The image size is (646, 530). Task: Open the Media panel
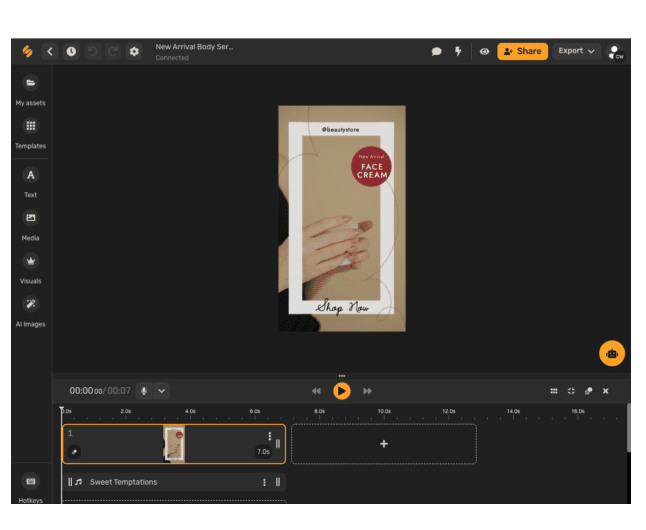point(30,225)
